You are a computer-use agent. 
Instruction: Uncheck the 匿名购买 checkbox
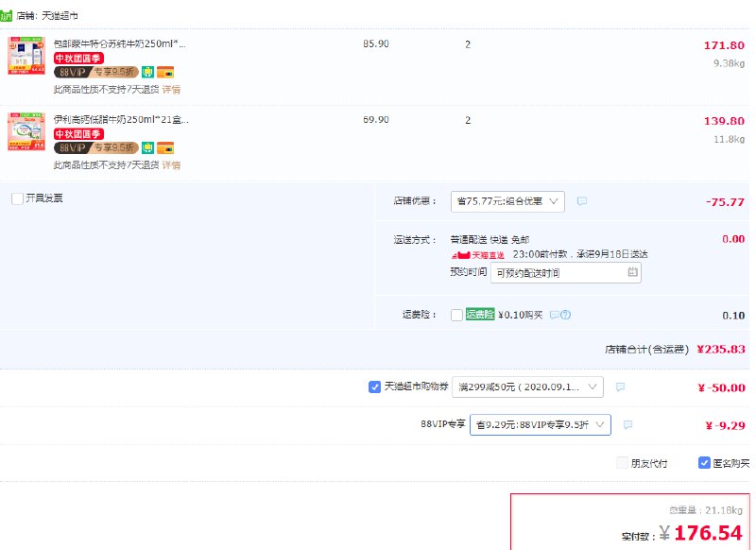[x=704, y=463]
